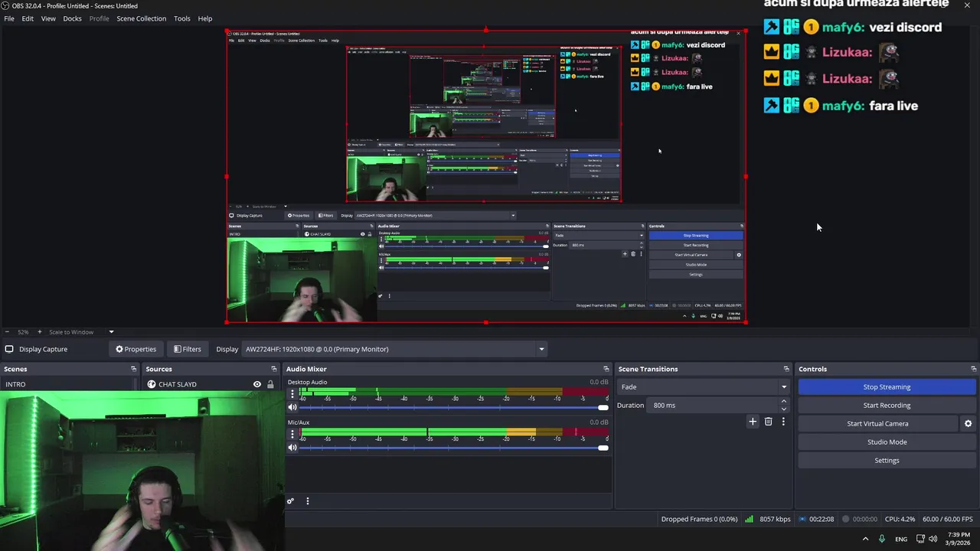This screenshot has height=551, width=980.
Task: Open the Edit menu
Action: (x=28, y=18)
